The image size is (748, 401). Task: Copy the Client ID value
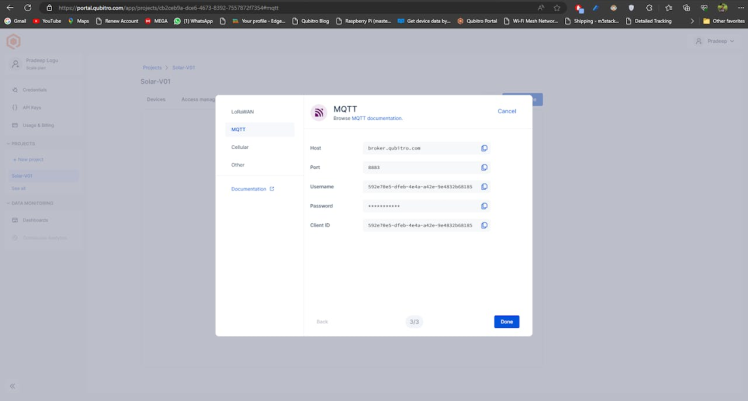[x=484, y=225]
